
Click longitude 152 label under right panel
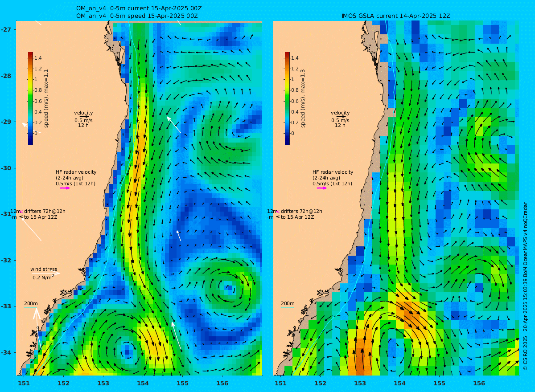(321, 383)
